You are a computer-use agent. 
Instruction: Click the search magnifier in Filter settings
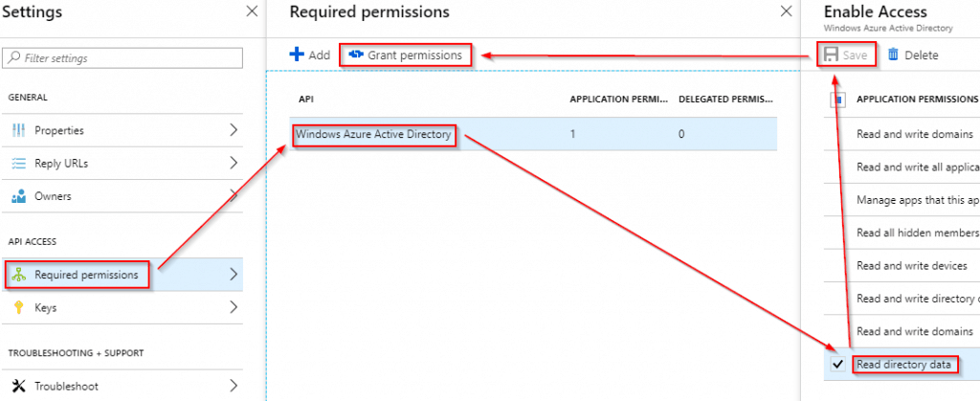click(x=15, y=58)
